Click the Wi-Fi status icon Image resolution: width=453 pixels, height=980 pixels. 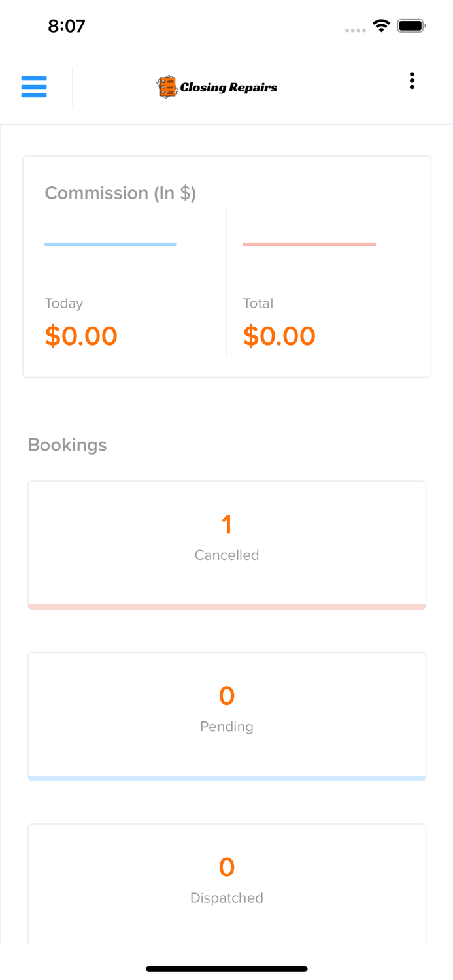point(381,26)
